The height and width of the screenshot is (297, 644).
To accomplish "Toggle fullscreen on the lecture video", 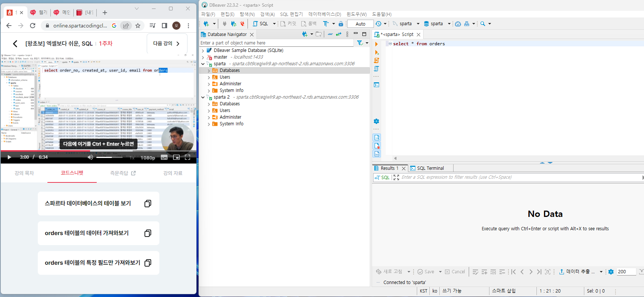I will coord(187,157).
